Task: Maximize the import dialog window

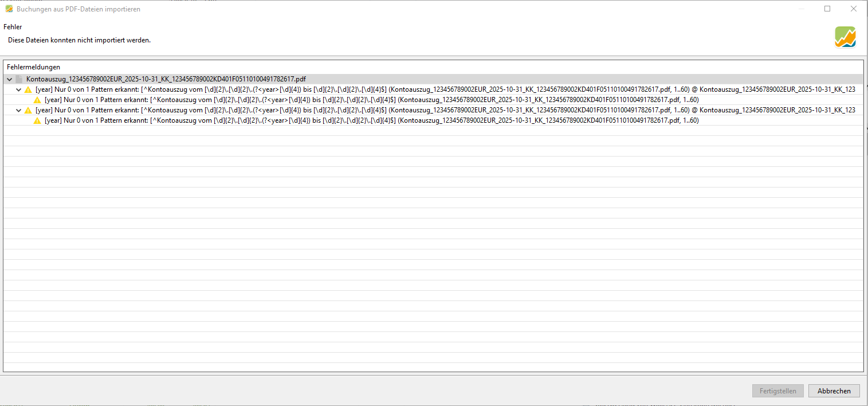Action: click(x=827, y=9)
